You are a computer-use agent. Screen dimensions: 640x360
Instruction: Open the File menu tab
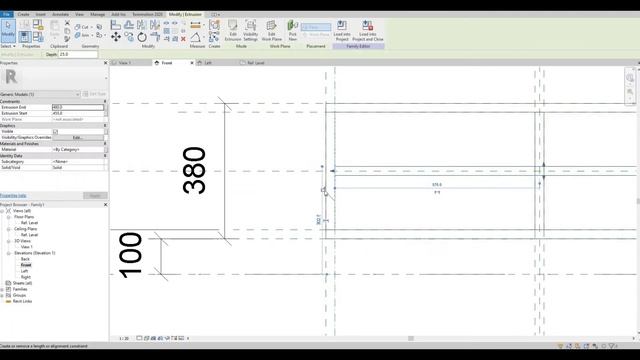(7, 14)
